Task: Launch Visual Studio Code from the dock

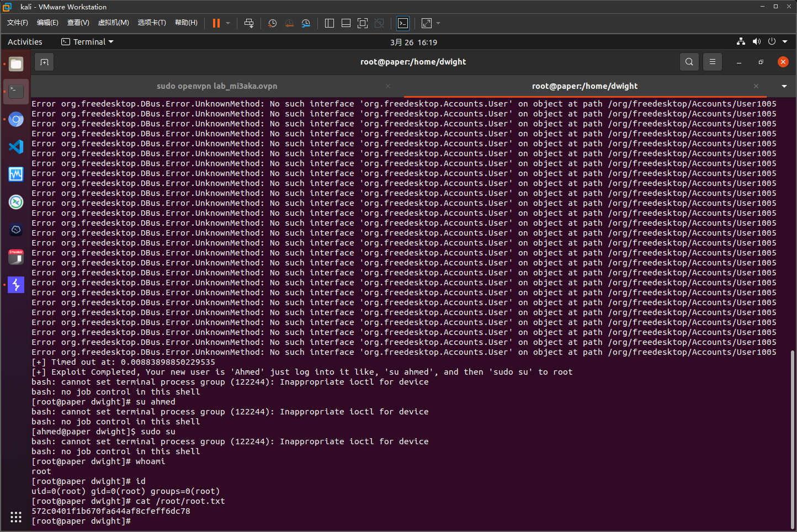Action: pos(16,147)
